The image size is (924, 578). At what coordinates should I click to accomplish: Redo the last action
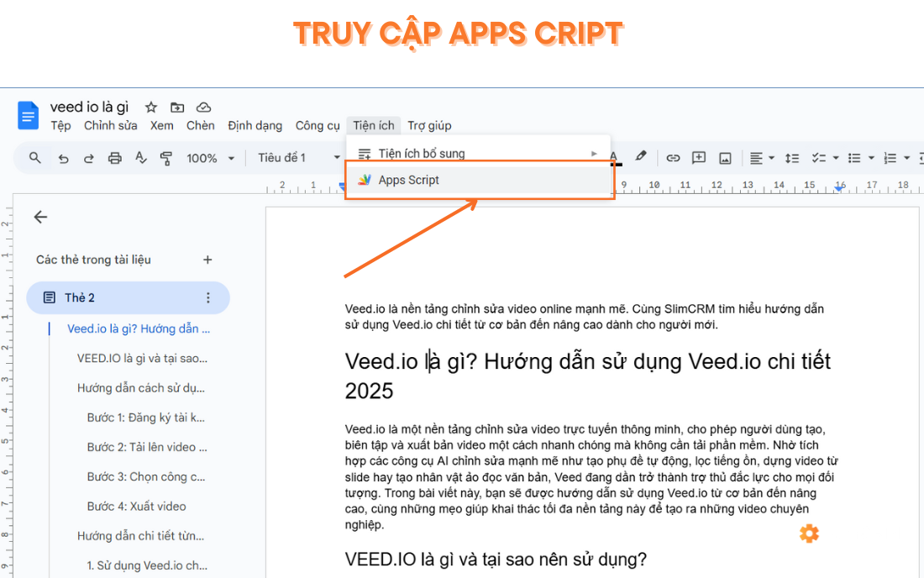coord(88,159)
